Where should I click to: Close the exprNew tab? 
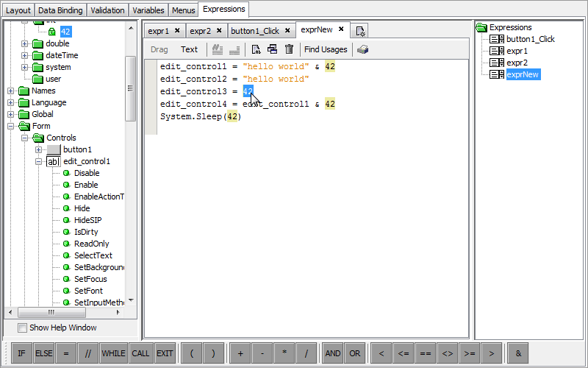pyautogui.click(x=341, y=29)
